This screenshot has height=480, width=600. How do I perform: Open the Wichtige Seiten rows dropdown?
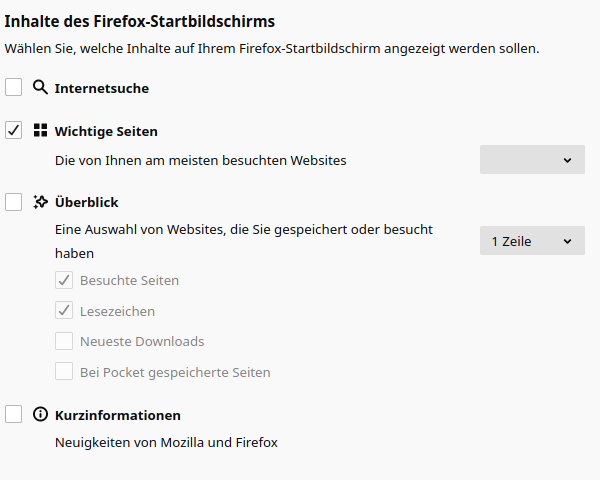point(532,160)
